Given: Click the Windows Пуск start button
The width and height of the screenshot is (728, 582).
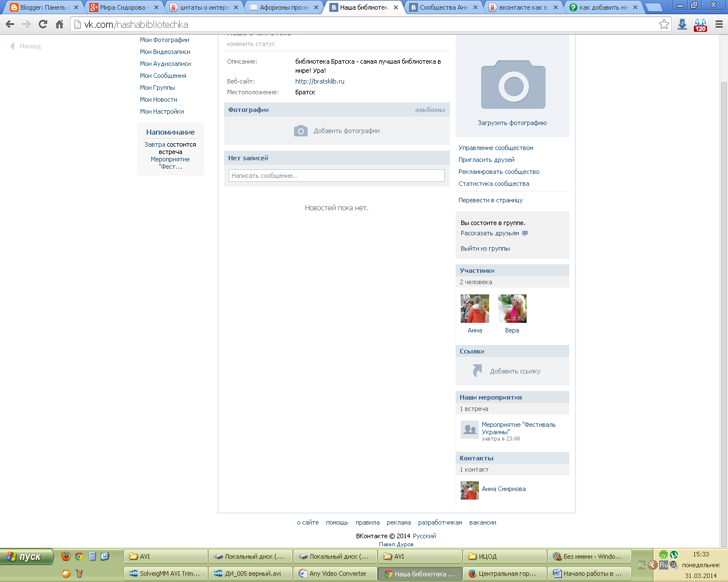Looking at the screenshot, I should [x=27, y=556].
